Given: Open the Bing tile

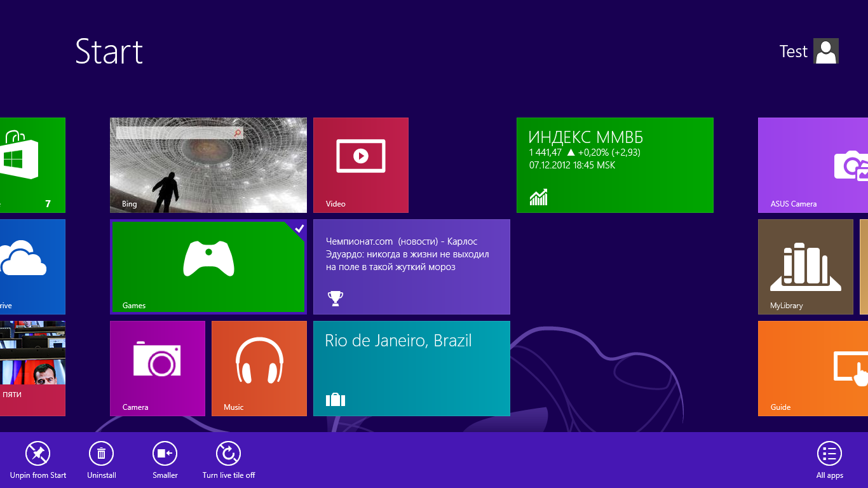Looking at the screenshot, I should (208, 165).
